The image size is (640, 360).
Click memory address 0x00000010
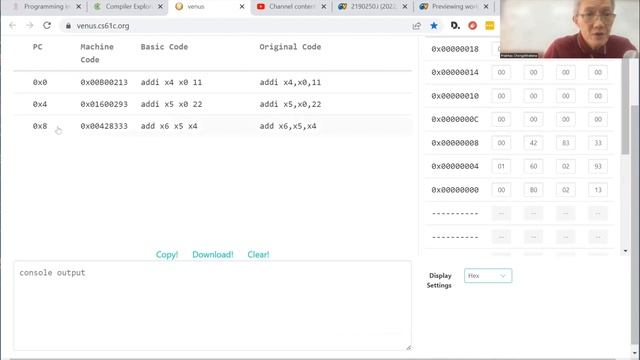tap(455, 96)
